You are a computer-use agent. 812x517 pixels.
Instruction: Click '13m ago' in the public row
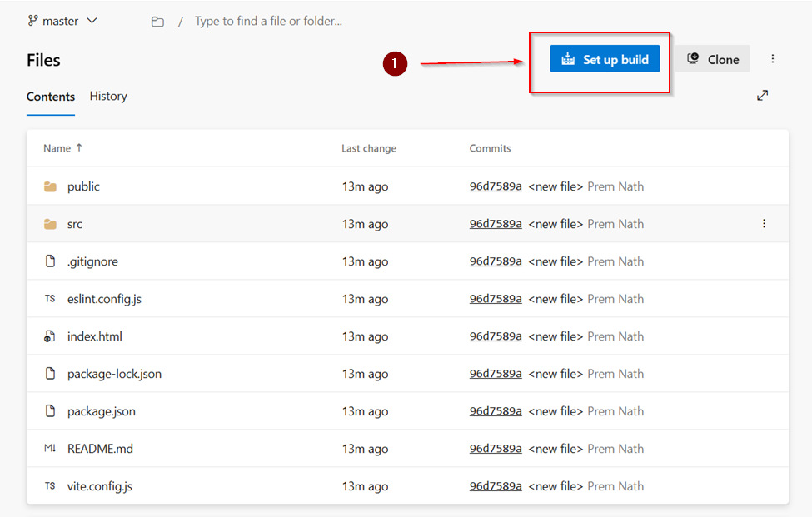coord(365,186)
